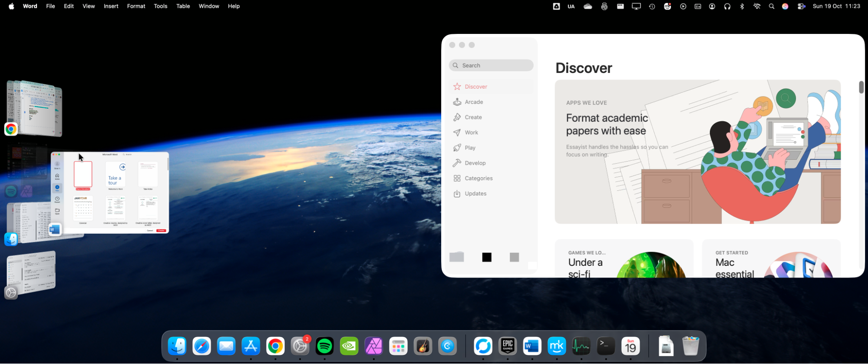868x364 pixels.
Task: Open the Window menu
Action: (209, 6)
